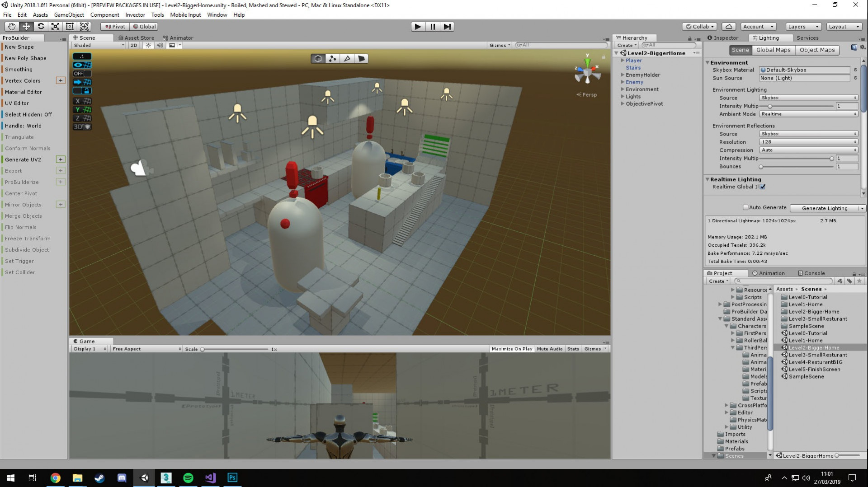Open the GameObject menu
Screen dimensions: 868x487
coord(69,15)
